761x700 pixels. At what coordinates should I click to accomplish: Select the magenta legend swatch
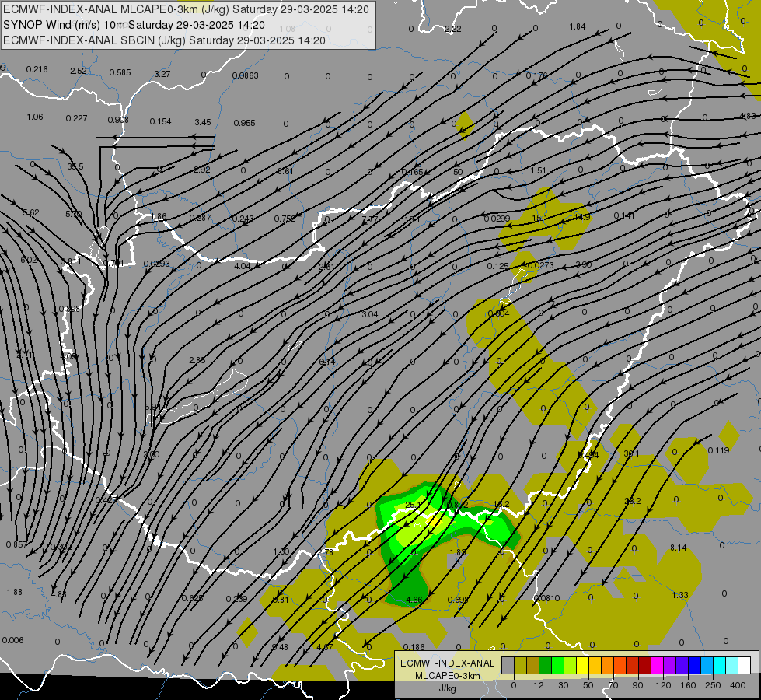[x=657, y=665]
